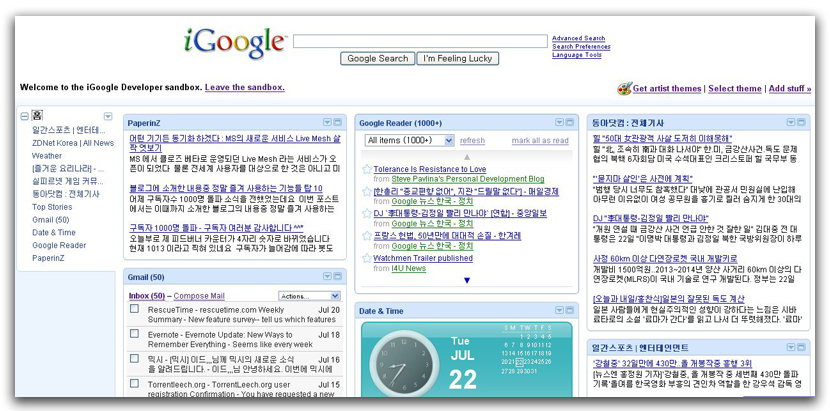Select PaperinZ in the sidebar
The width and height of the screenshot is (830, 411).
coord(48,258)
